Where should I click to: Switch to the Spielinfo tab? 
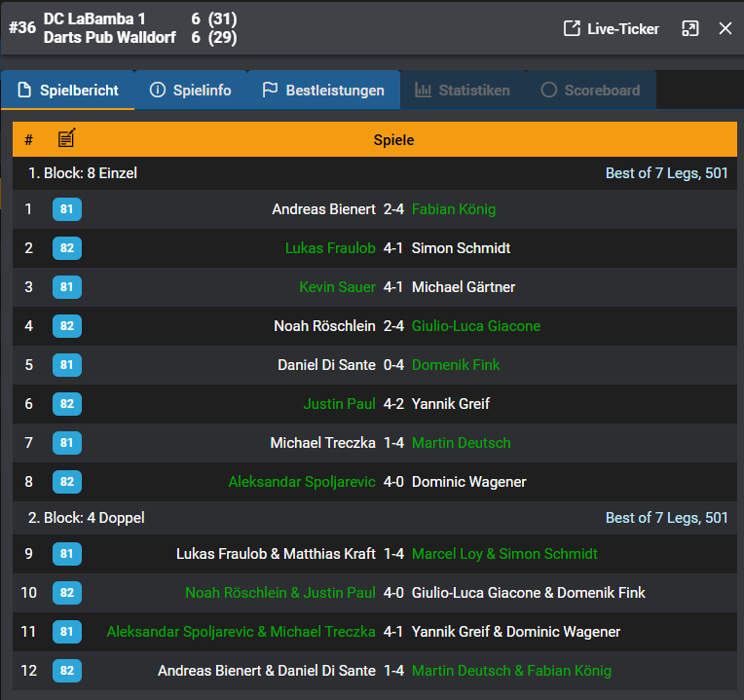coord(191,91)
